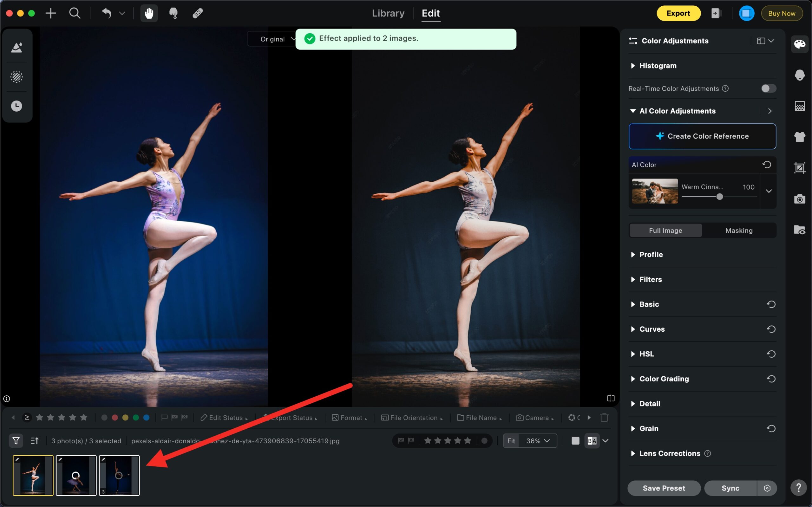Toggle Real-Time Color Adjustments switch
The width and height of the screenshot is (812, 507).
pyautogui.click(x=769, y=88)
